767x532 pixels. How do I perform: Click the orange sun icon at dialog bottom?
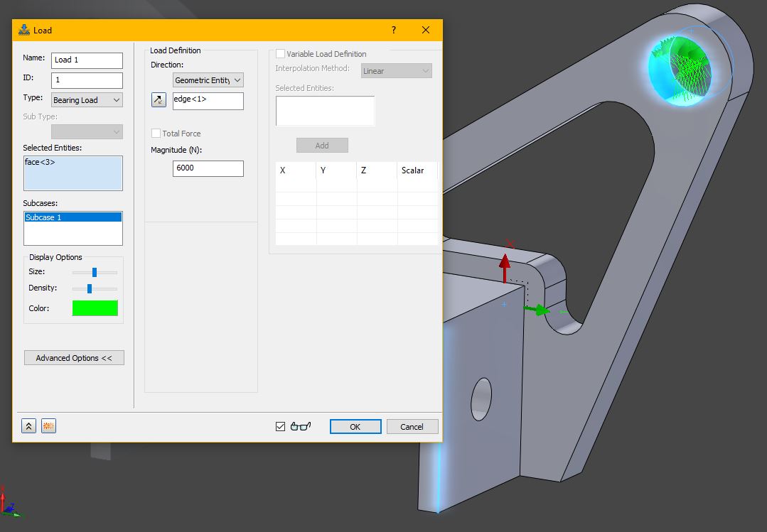click(x=48, y=425)
